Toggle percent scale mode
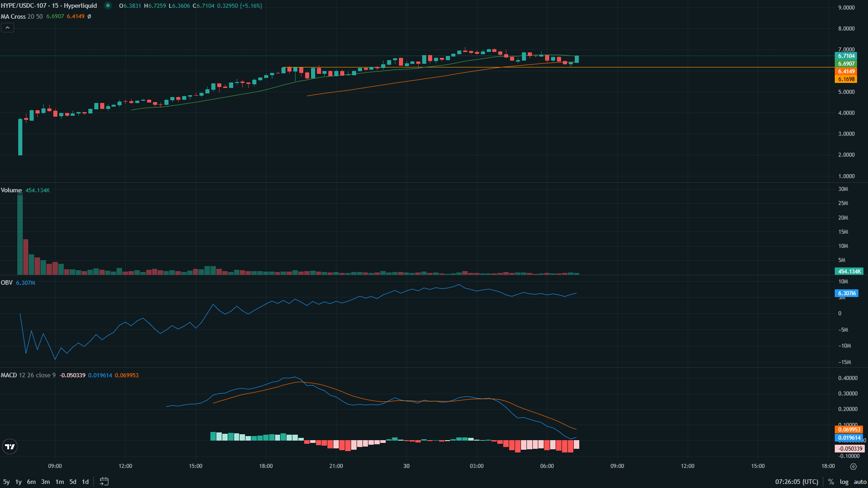This screenshot has width=868, height=488. tap(831, 482)
